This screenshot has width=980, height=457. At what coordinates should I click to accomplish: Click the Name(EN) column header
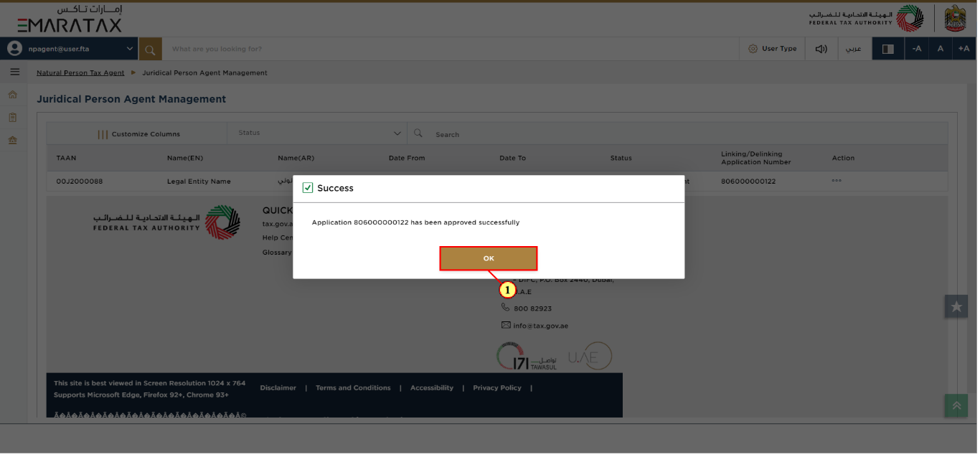click(184, 158)
